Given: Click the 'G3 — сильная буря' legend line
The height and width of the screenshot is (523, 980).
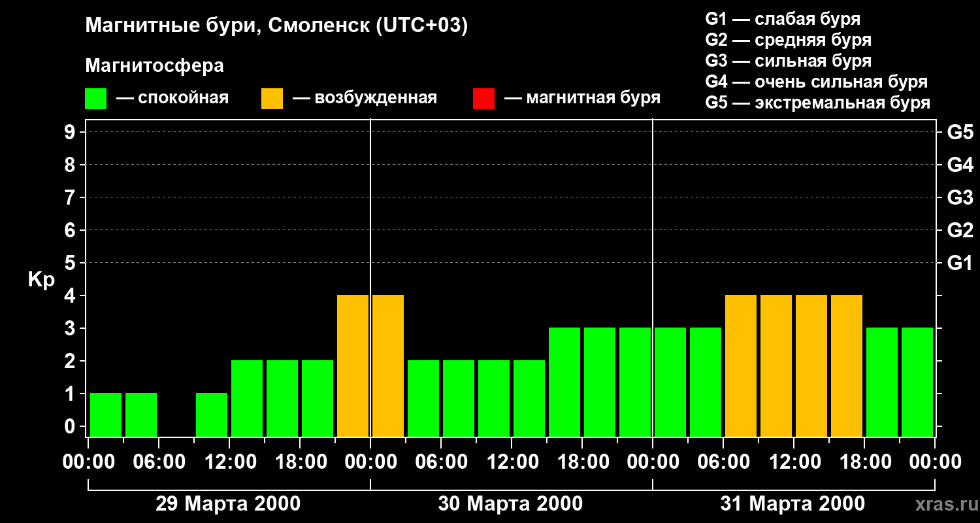Looking at the screenshot, I should click(788, 61).
